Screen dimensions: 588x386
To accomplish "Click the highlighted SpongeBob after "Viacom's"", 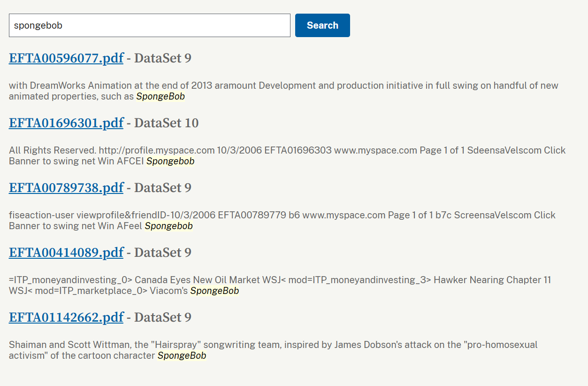I will 214,291.
